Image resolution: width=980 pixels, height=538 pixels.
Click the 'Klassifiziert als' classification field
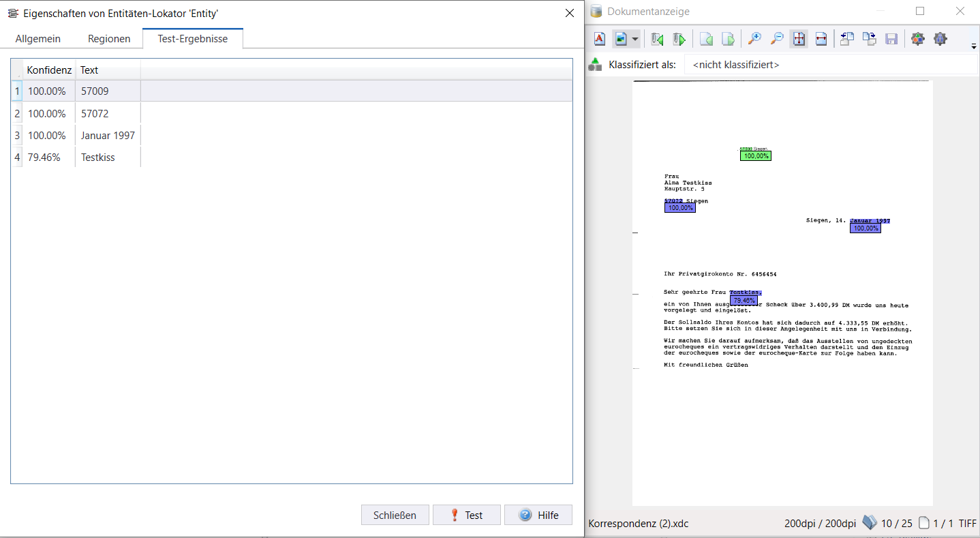click(830, 65)
